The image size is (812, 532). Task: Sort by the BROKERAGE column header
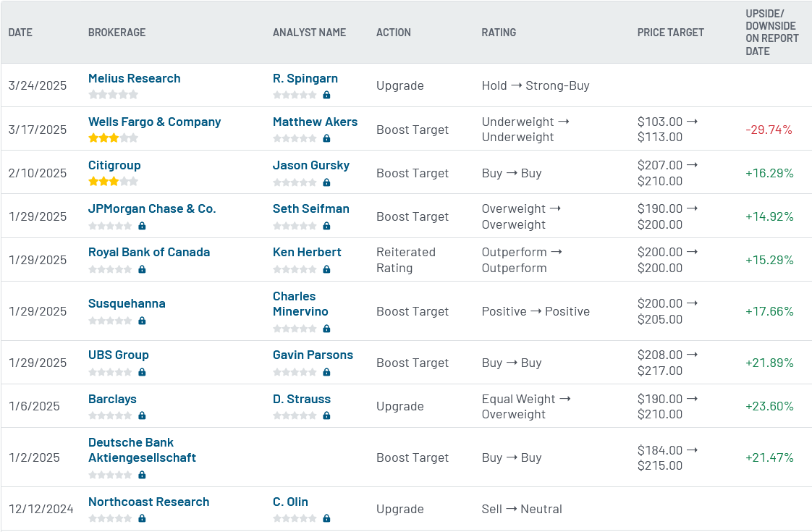pos(117,32)
